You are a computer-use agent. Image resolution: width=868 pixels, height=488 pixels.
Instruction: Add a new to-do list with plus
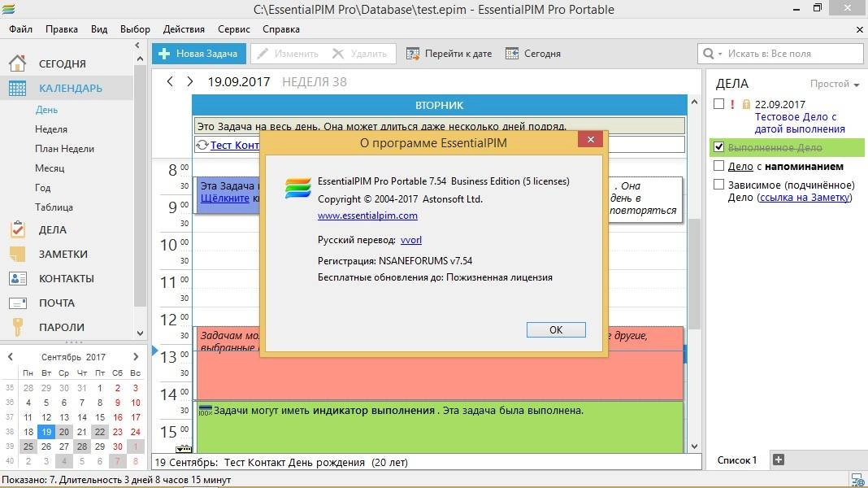779,460
